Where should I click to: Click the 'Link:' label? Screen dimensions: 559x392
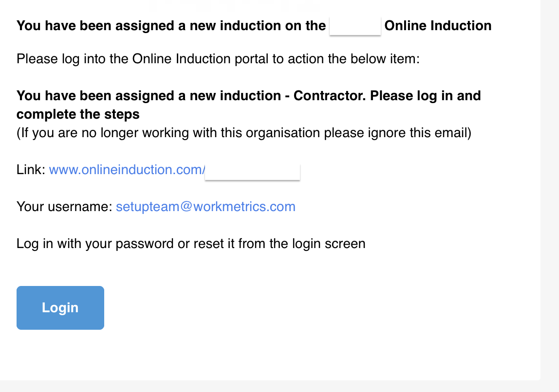[x=31, y=170]
